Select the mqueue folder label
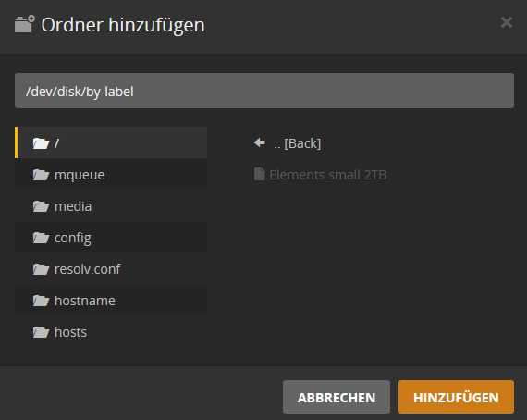Image resolution: width=527 pixels, height=420 pixels. pos(80,175)
